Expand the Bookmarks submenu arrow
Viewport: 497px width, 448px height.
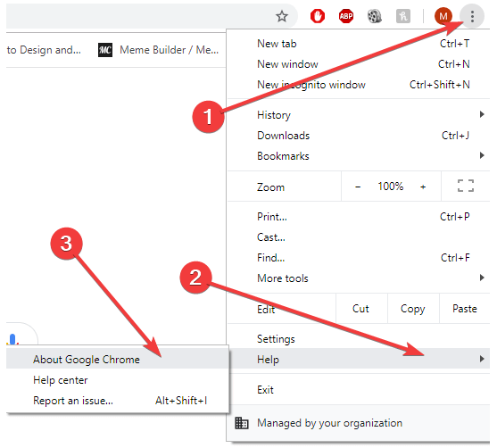tap(482, 155)
